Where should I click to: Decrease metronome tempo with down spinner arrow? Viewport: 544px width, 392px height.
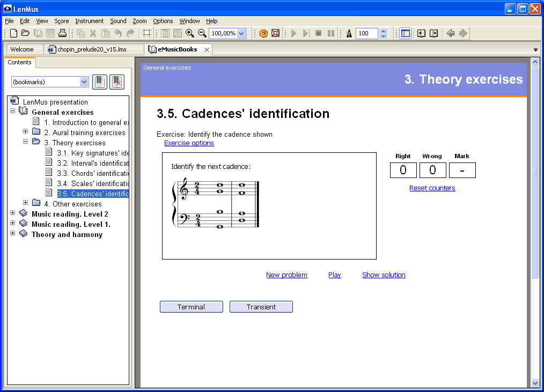point(384,36)
